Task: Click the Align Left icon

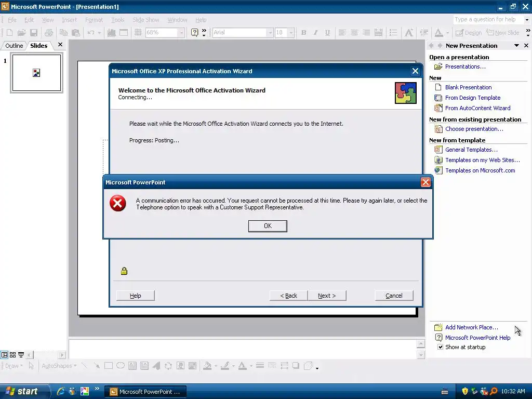Action: pyautogui.click(x=342, y=33)
